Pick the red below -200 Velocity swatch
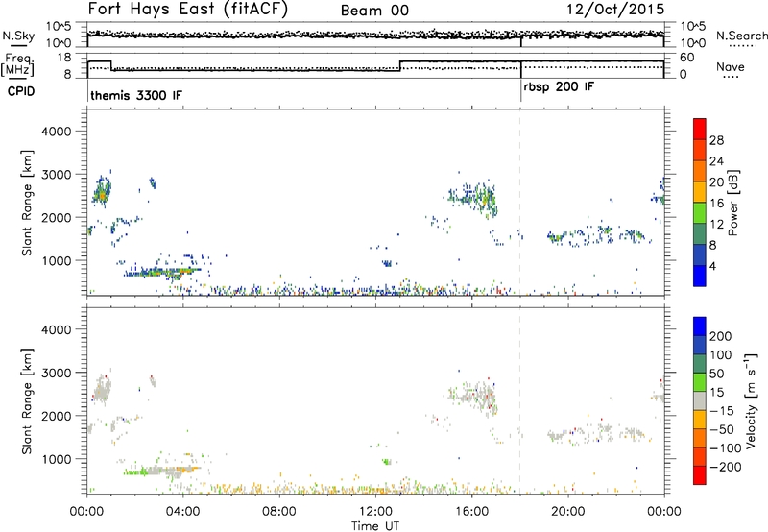The image size is (768, 532). click(x=700, y=475)
